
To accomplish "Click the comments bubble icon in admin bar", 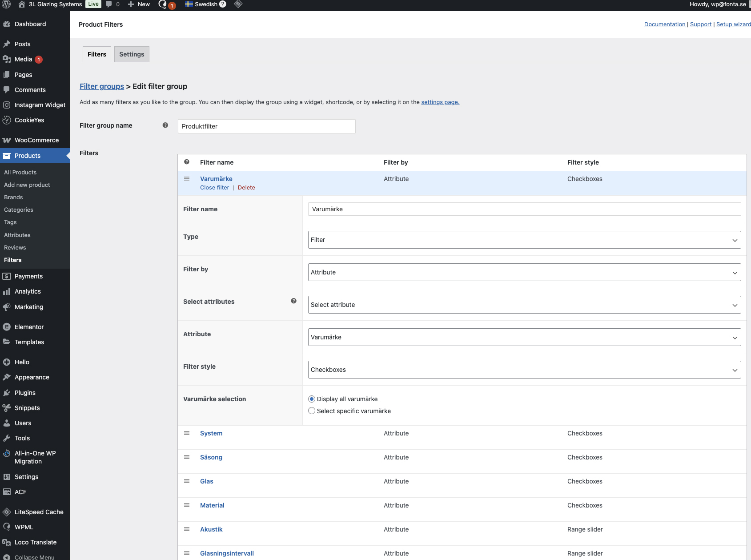I will [109, 4].
